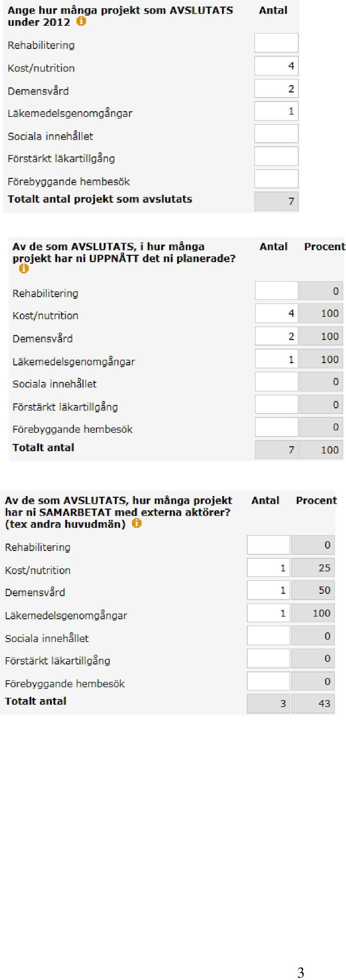Select Läkemedelsgenomgångar Antal field in SAMARBETAT table
This screenshot has height=980, width=346.
click(x=269, y=613)
